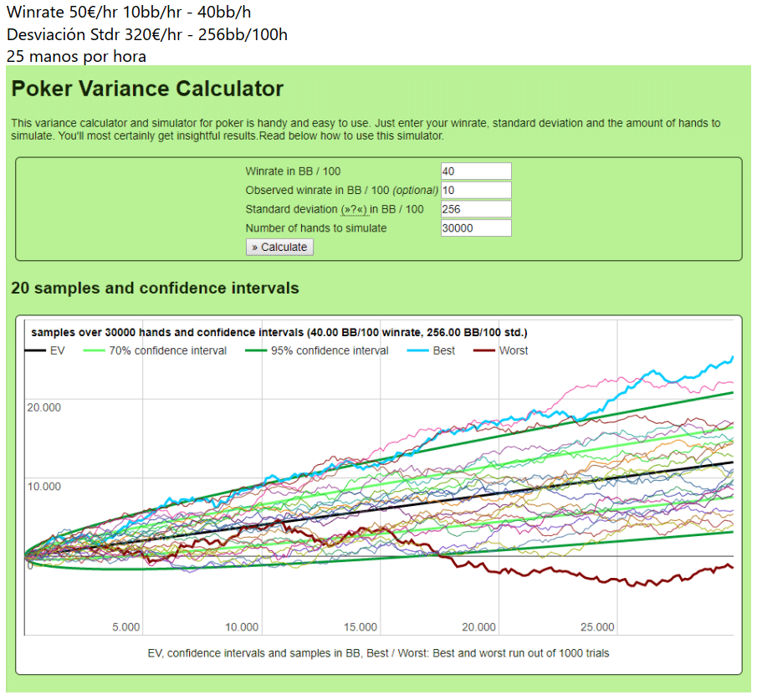
Task: Click the Number of hands to simulate field
Action: pyautogui.click(x=475, y=228)
